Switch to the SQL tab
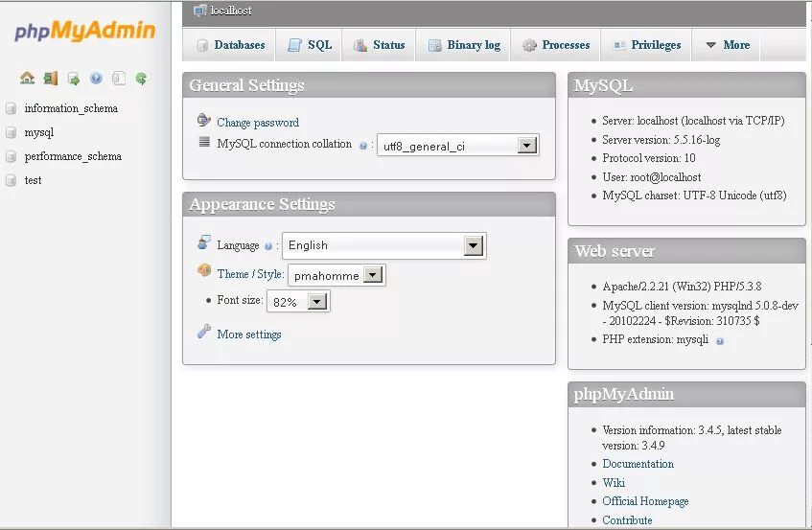Image resolution: width=812 pixels, height=530 pixels. pyautogui.click(x=310, y=45)
